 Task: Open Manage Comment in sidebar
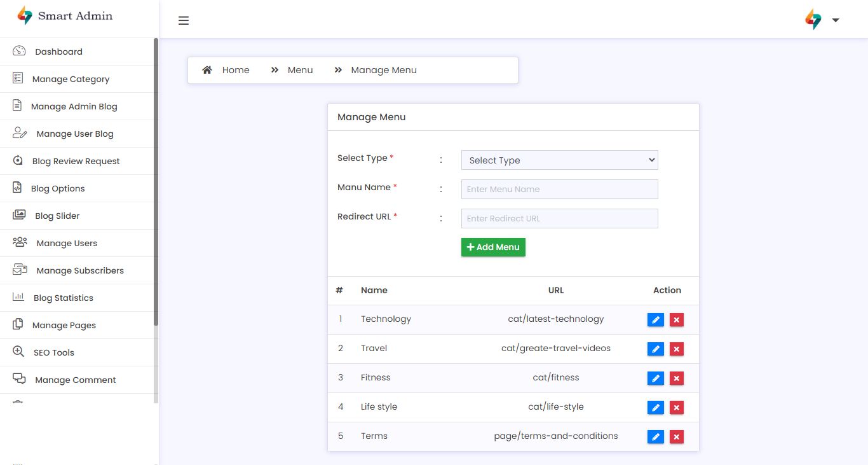coord(77,380)
